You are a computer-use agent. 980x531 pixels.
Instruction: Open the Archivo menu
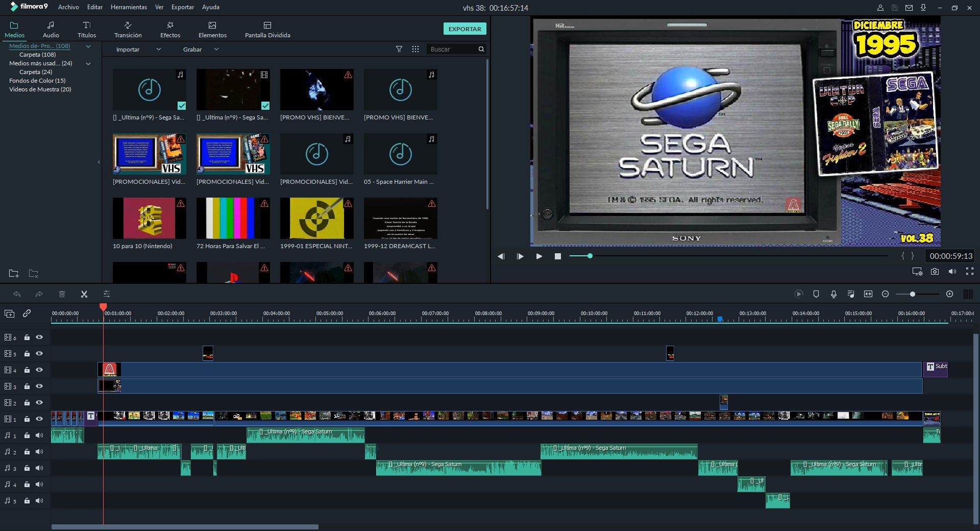click(68, 7)
